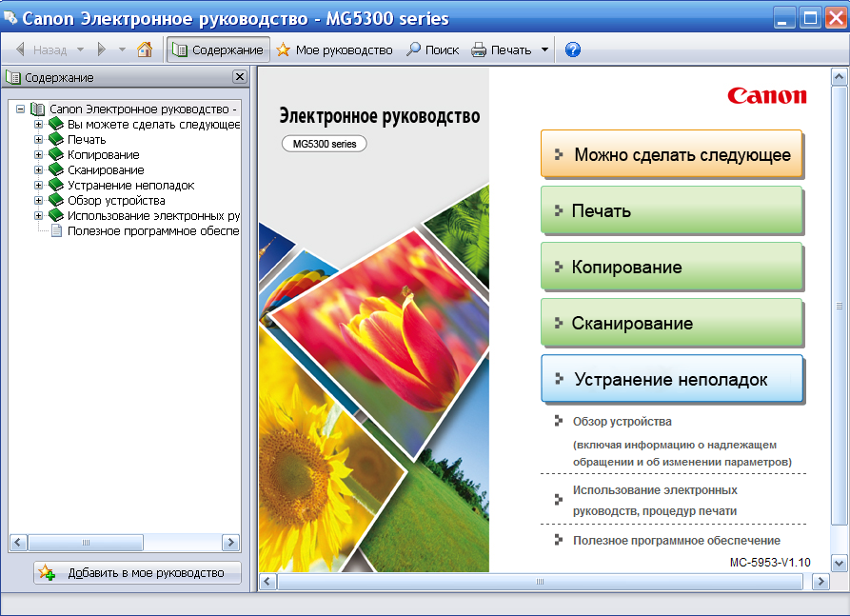Open the Forward history dropdown arrow
The image size is (850, 616).
[122, 50]
